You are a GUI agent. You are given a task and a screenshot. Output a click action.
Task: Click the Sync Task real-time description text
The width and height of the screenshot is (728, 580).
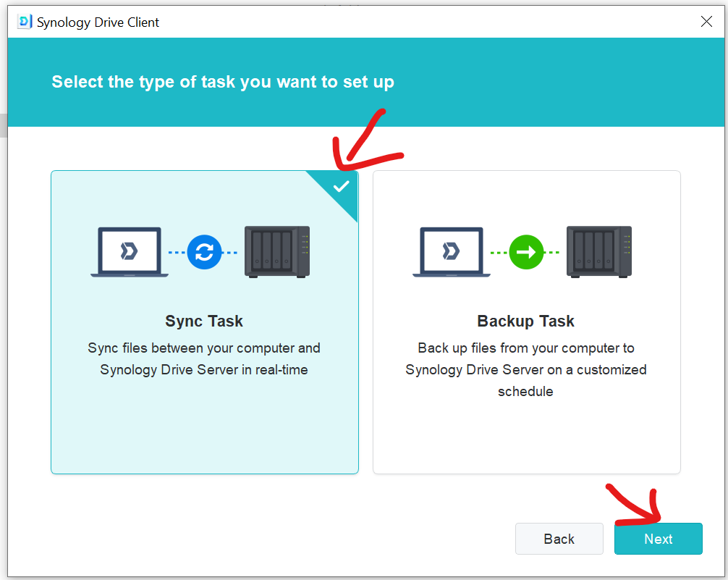tap(204, 358)
